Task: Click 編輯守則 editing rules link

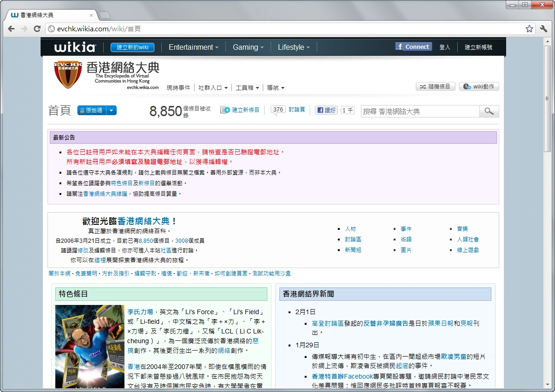Action: point(145,273)
